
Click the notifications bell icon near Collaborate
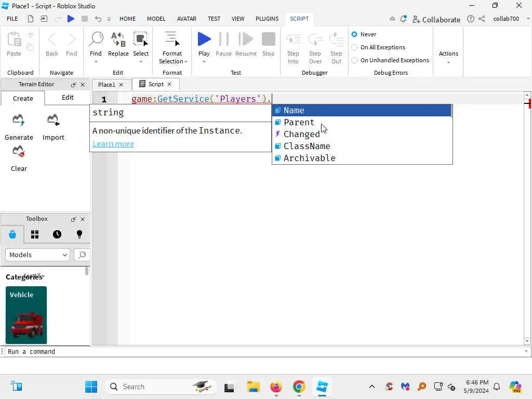403,19
